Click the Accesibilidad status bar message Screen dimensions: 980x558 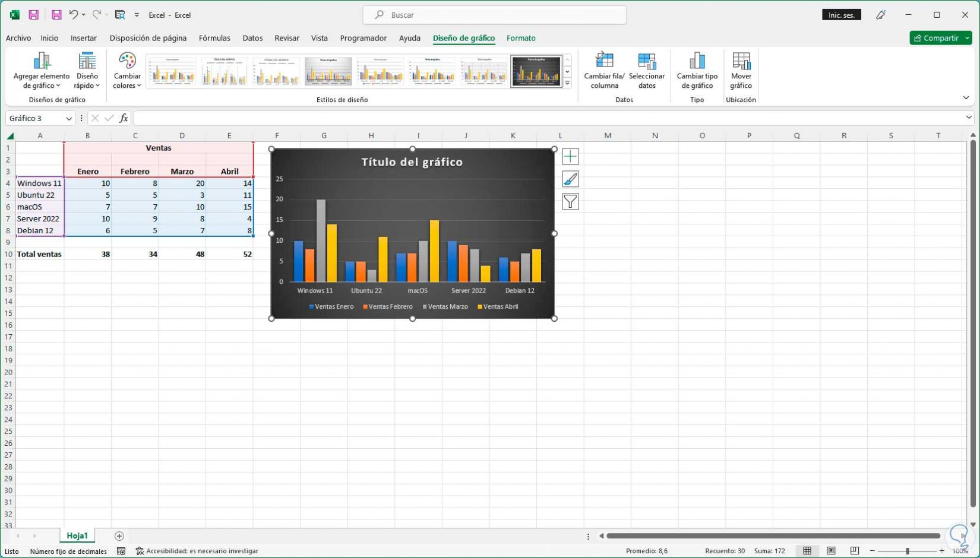pyautogui.click(x=197, y=551)
